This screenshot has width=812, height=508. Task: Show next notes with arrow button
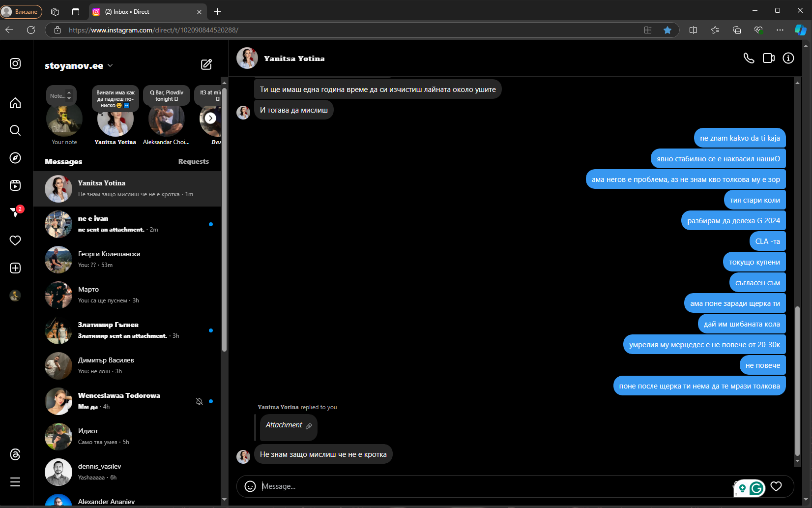(x=210, y=118)
